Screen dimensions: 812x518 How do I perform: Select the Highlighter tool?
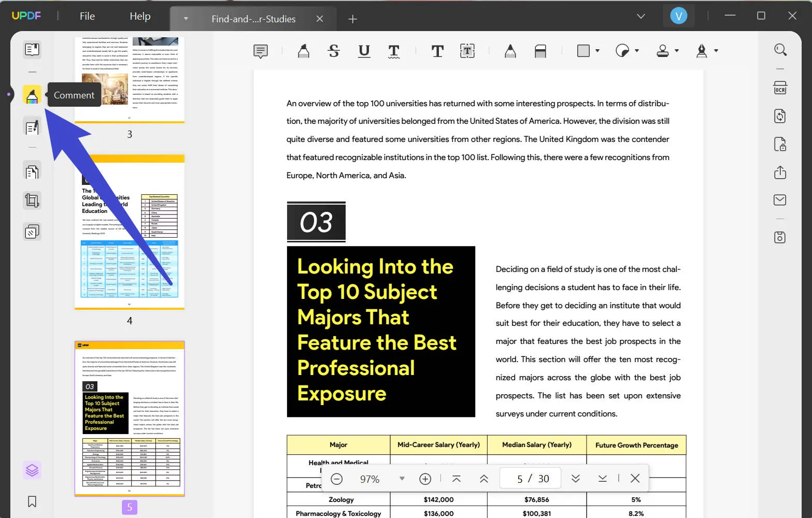[x=303, y=51]
